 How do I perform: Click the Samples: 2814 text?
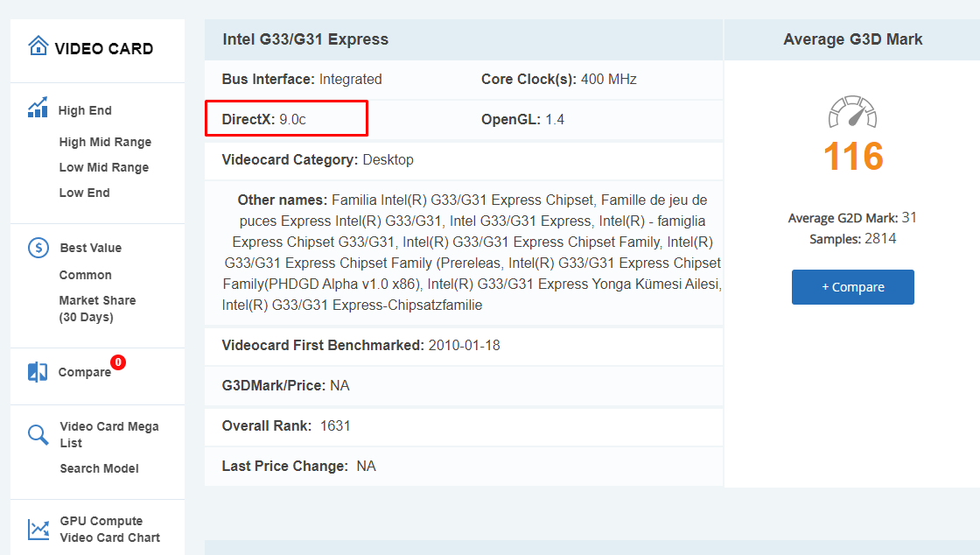pos(852,239)
